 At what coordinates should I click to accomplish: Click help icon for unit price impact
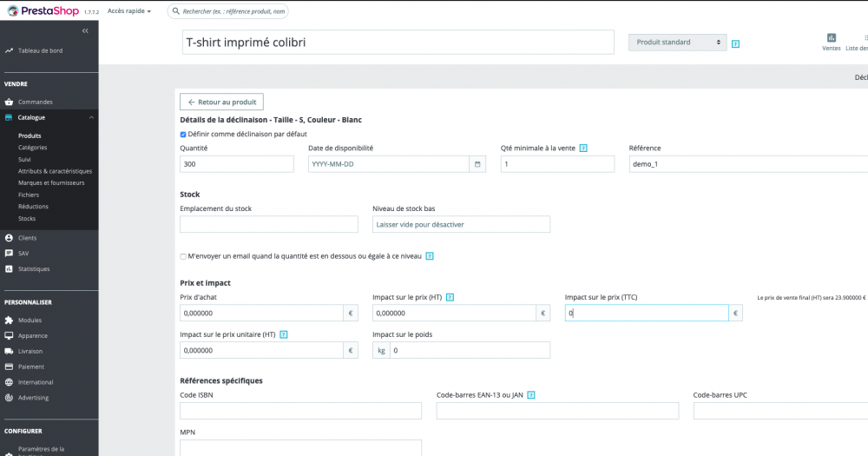click(x=284, y=334)
